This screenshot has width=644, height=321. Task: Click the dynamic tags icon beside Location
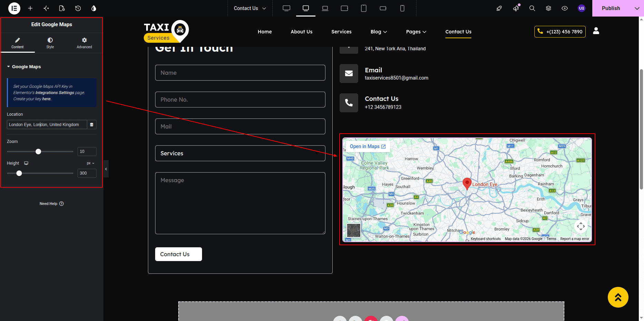click(x=92, y=125)
